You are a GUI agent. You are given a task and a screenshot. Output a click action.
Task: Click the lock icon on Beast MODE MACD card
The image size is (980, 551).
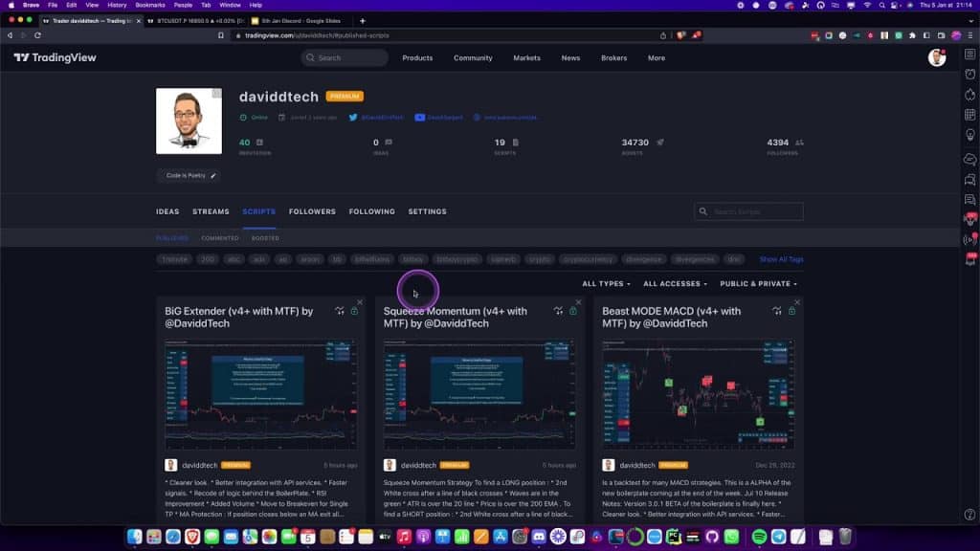[791, 311]
